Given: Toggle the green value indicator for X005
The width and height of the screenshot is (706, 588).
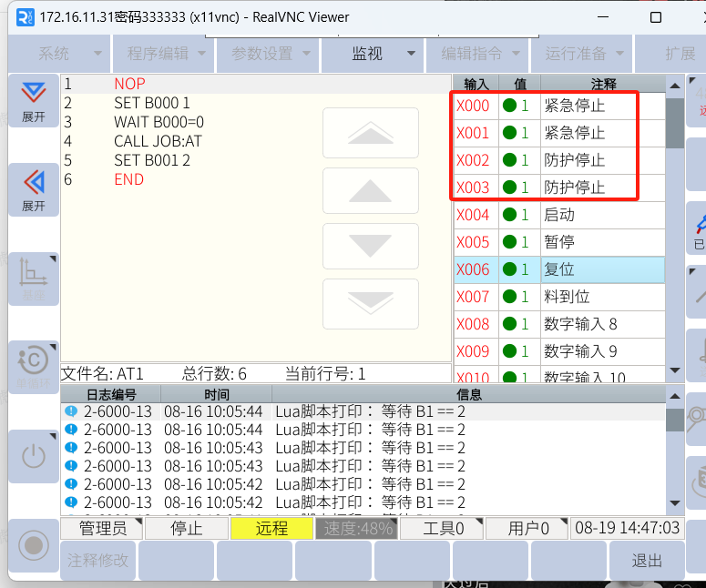Looking at the screenshot, I should [510, 242].
